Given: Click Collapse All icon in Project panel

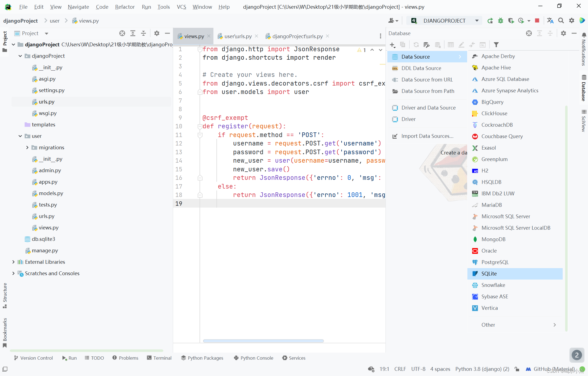Looking at the screenshot, I should pyautogui.click(x=143, y=33).
